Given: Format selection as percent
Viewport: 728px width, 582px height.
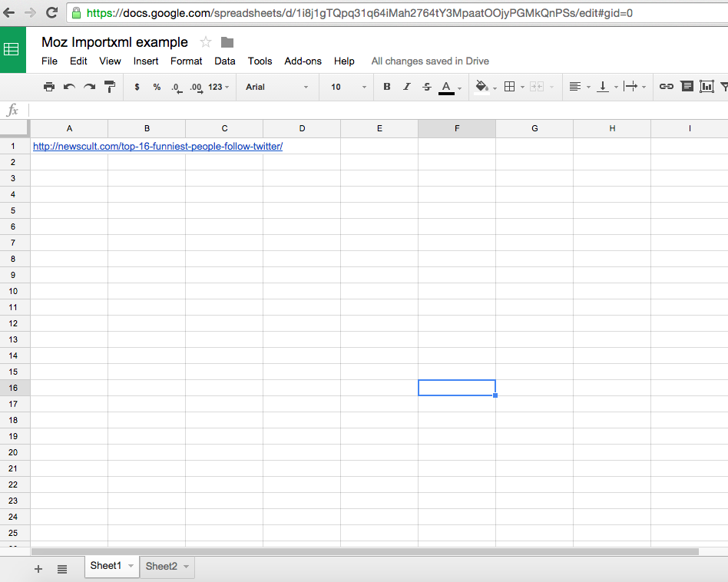Looking at the screenshot, I should coord(157,87).
